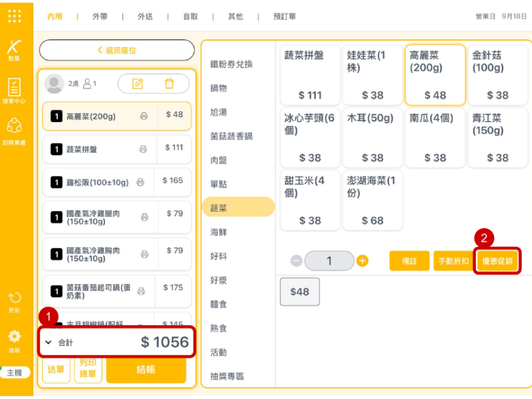Open 優惠促銷 promotions
532x399 pixels.
[497, 261]
